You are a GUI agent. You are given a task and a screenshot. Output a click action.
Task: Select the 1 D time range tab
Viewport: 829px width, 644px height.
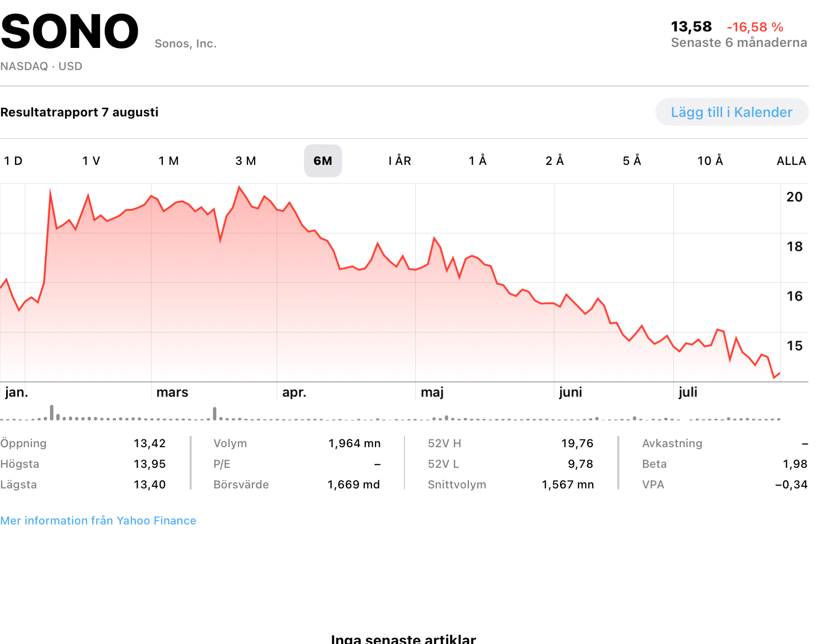13,161
